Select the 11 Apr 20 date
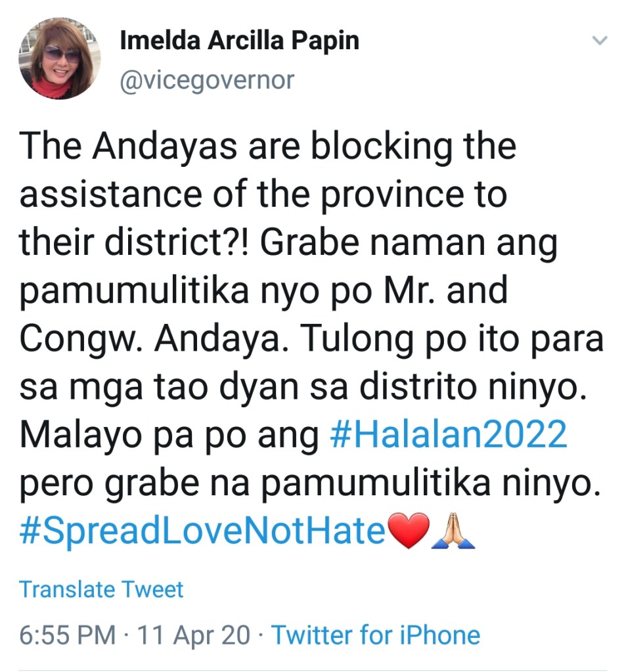 click(x=194, y=635)
